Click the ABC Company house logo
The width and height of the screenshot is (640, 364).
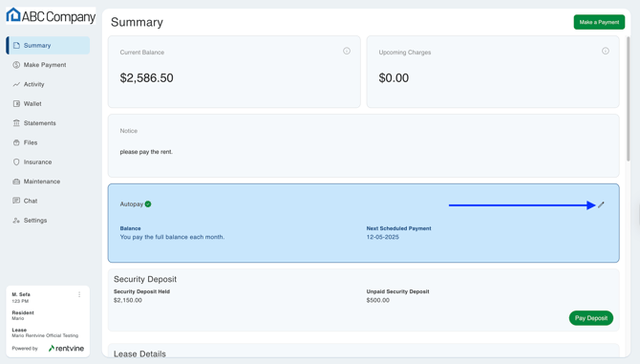point(13,15)
